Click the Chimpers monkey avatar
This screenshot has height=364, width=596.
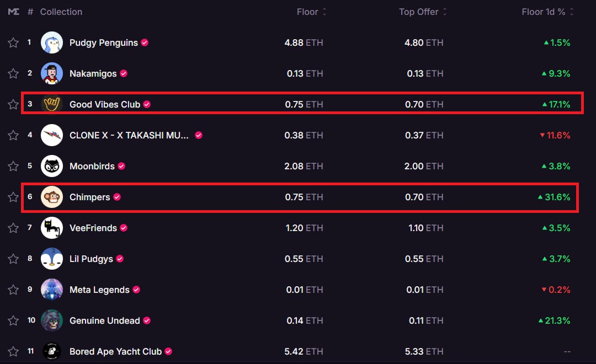[52, 197]
